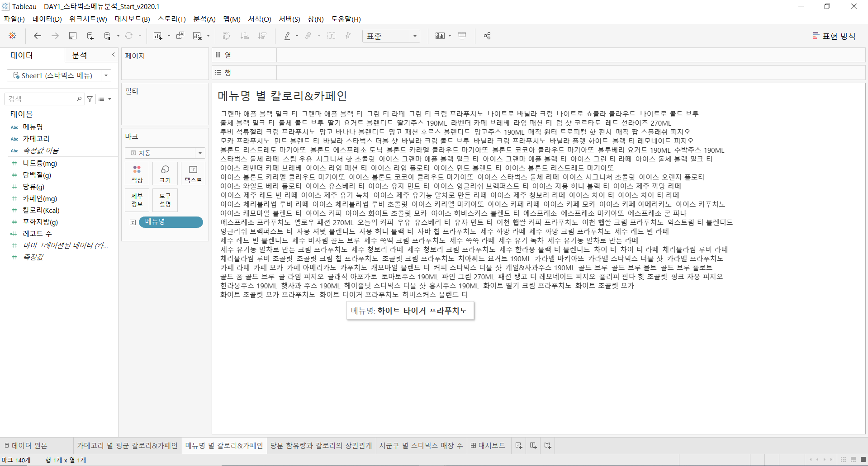Create a new worksheet from the toolbar
The height and width of the screenshot is (466, 868).
pyautogui.click(x=157, y=36)
